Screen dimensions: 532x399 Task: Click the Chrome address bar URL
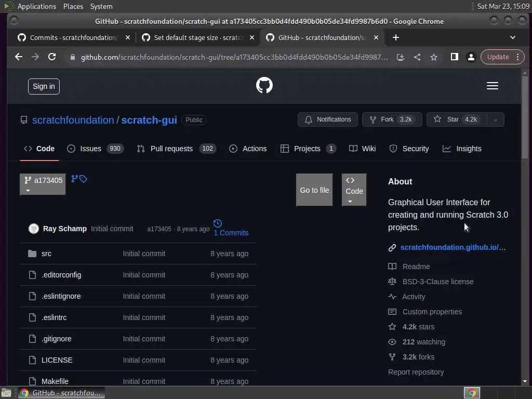pos(234,57)
